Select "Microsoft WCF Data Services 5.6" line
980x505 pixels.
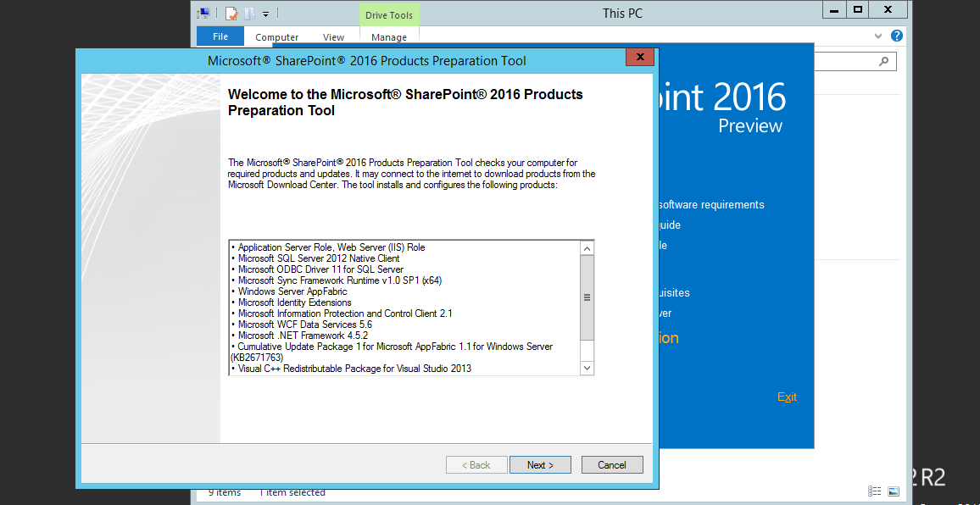pos(301,325)
